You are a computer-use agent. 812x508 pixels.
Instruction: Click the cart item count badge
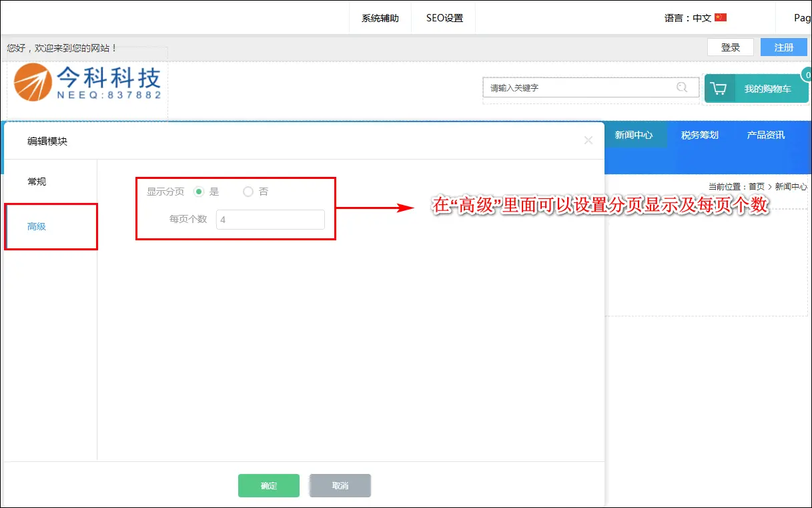807,75
